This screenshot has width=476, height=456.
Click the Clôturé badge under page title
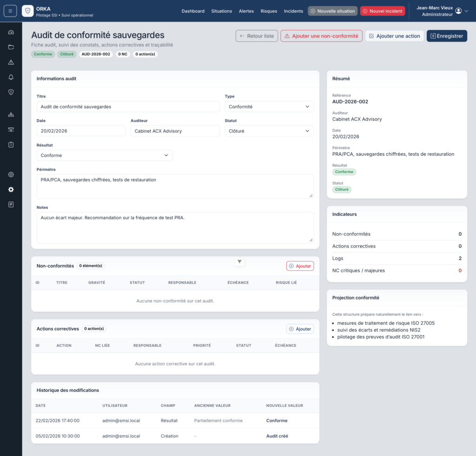click(x=67, y=54)
